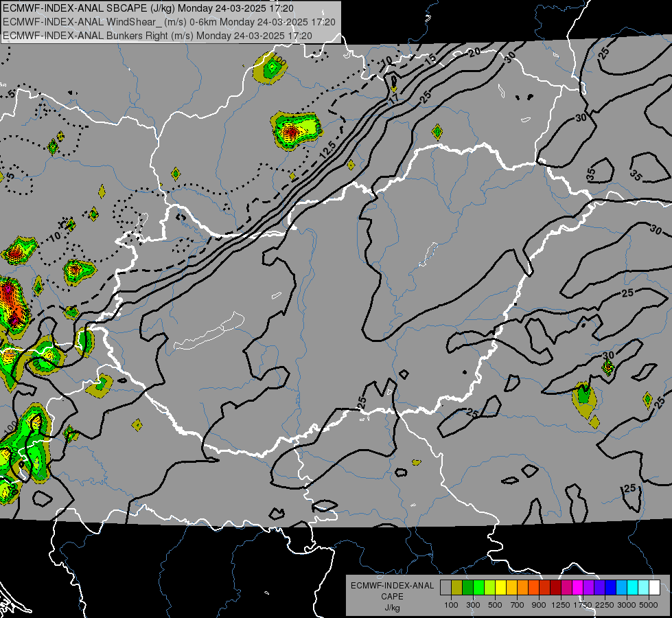This screenshot has height=618, width=672.
Task: Pick the dark maroon red legend swatch
Action: (555, 588)
